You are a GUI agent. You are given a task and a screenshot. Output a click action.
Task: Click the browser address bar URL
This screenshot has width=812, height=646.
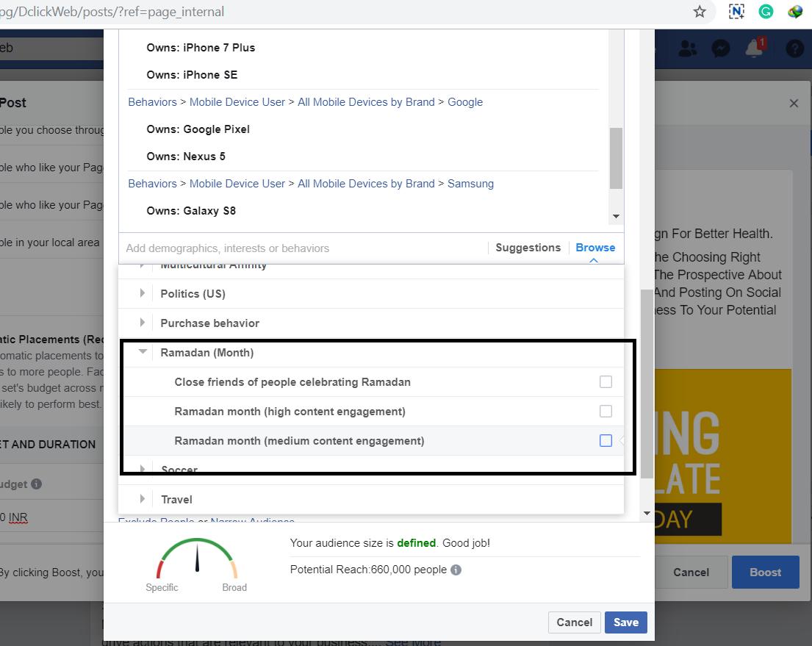coord(112,12)
